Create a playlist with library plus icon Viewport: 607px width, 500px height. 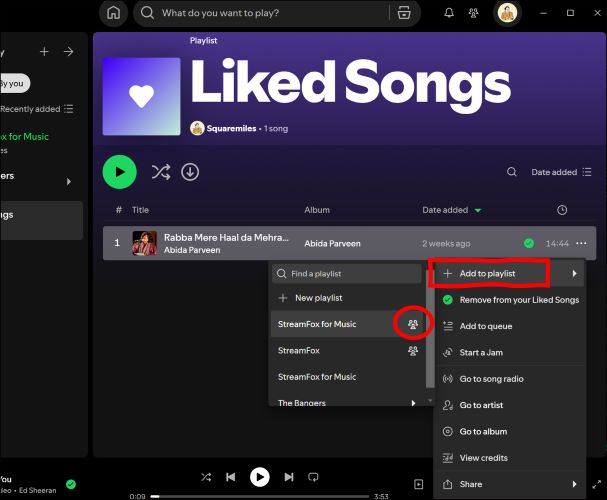point(44,51)
